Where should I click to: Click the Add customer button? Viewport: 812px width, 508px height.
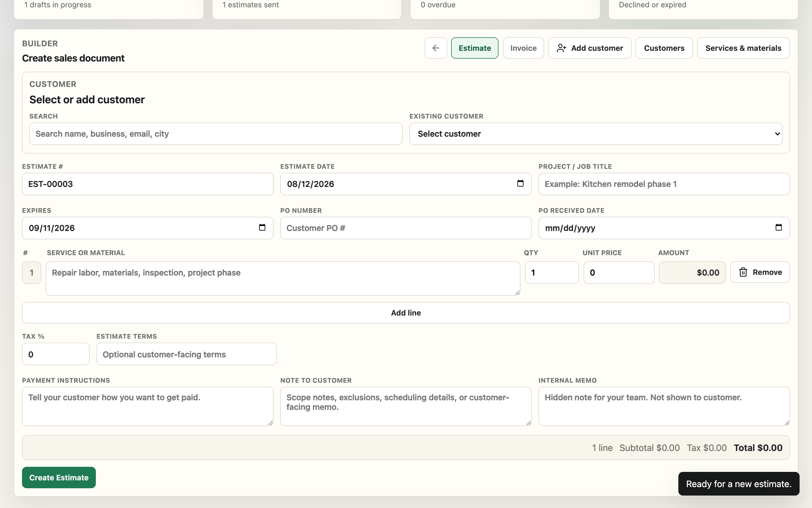tap(590, 48)
